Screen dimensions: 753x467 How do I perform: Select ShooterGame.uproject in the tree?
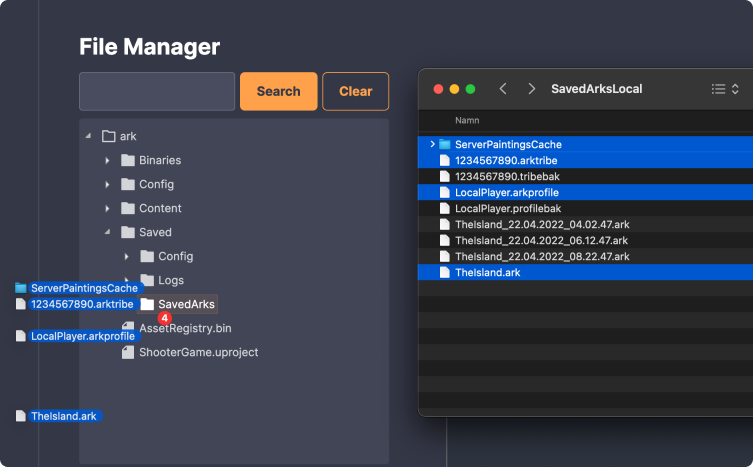199,352
